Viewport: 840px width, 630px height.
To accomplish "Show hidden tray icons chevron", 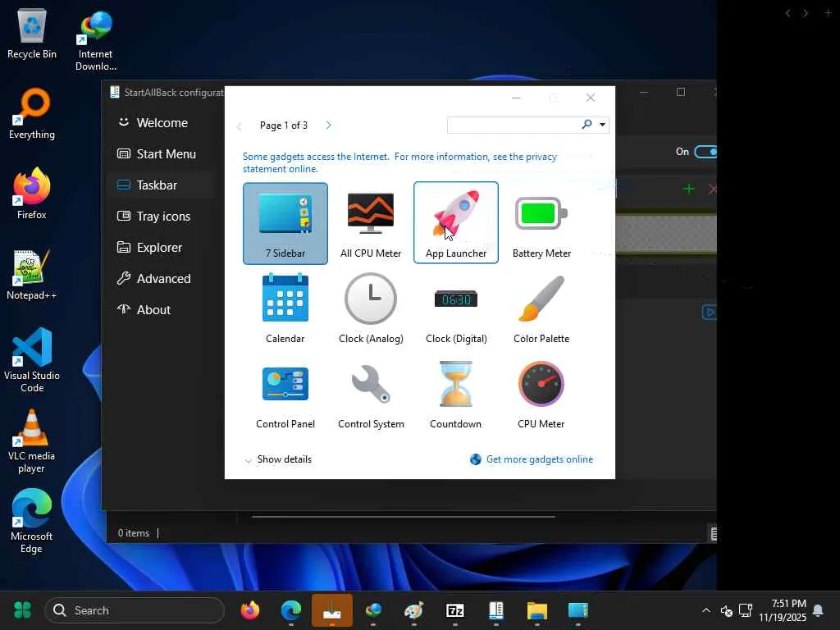I will [706, 610].
